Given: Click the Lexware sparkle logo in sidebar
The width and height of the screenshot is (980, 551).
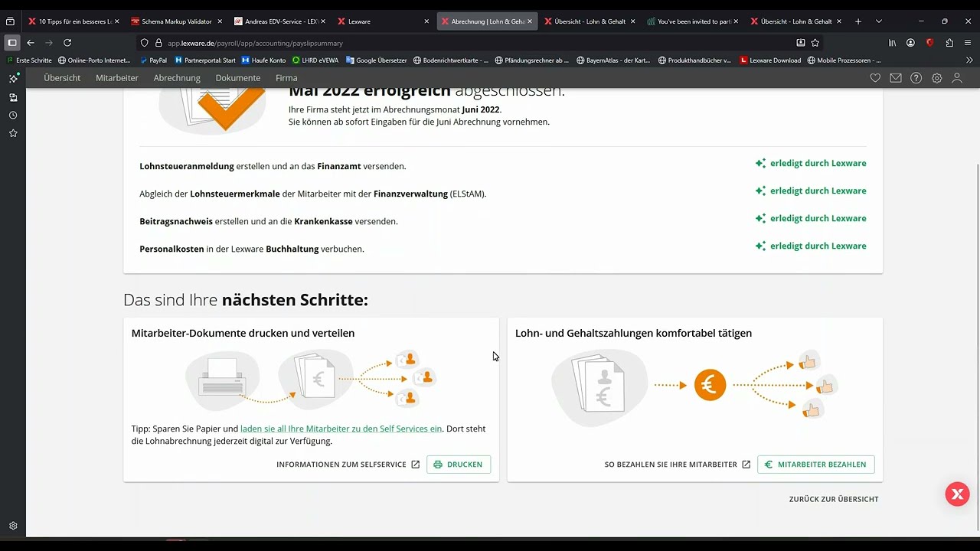Looking at the screenshot, I should point(13,78).
